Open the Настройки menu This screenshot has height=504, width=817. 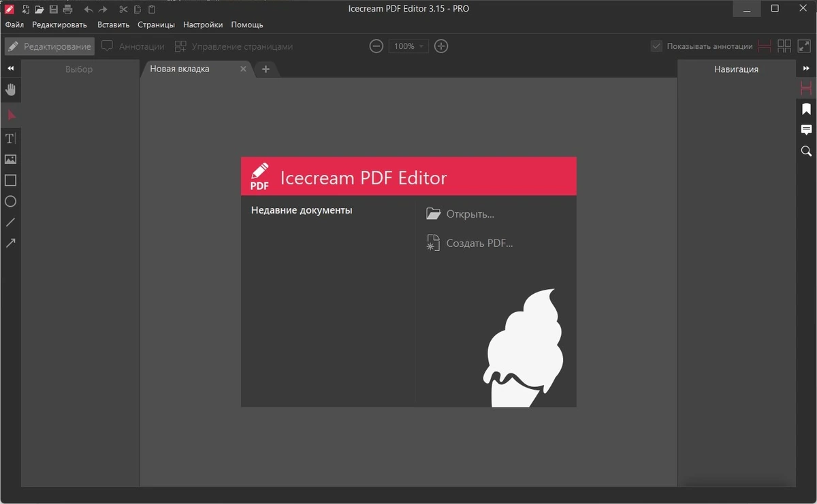(x=203, y=24)
